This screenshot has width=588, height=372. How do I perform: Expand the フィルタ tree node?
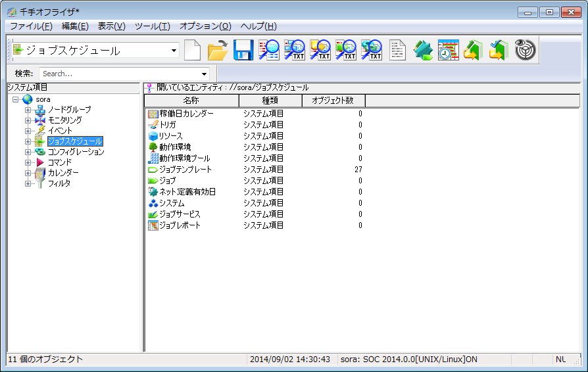point(28,183)
